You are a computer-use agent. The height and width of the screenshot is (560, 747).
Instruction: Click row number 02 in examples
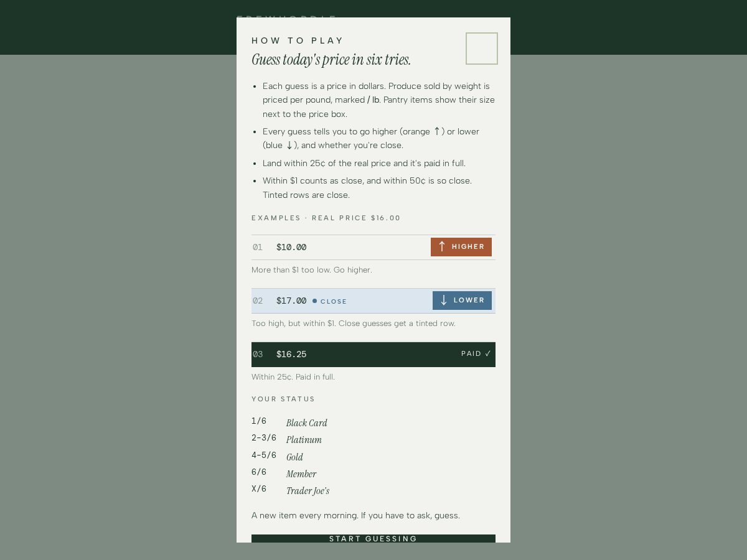click(258, 301)
